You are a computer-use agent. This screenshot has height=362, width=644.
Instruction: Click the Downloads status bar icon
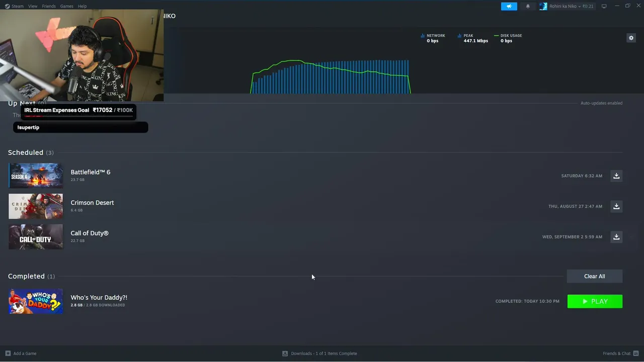285,353
